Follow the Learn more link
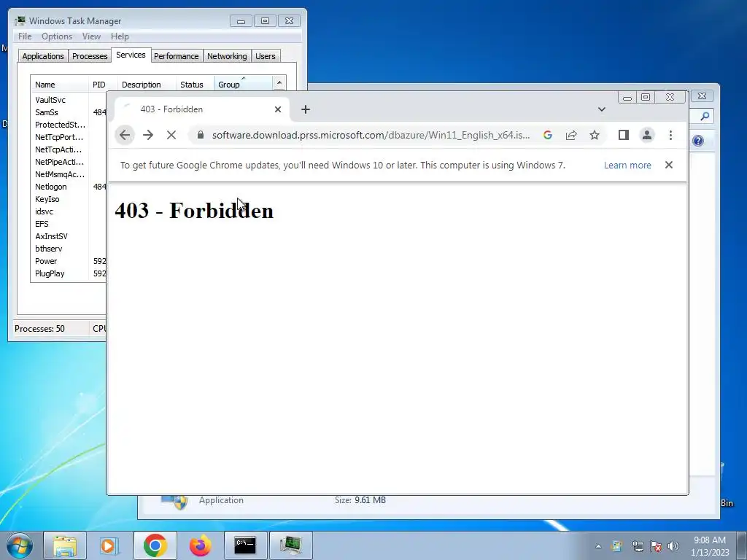This screenshot has height=560, width=747. coord(627,166)
